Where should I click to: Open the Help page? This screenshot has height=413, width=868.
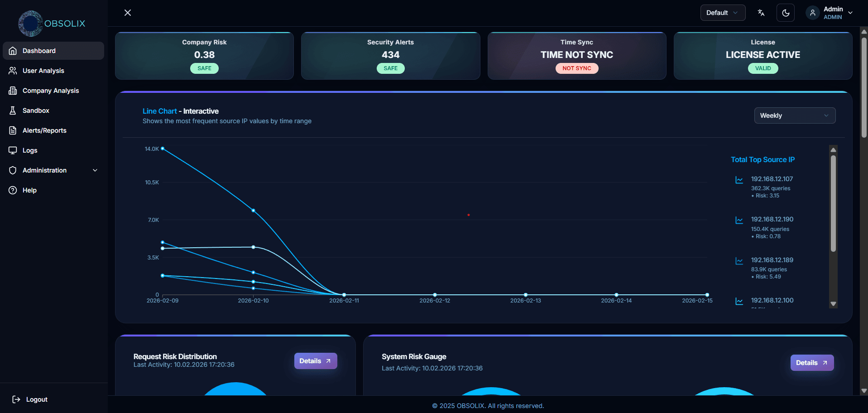tap(53, 190)
